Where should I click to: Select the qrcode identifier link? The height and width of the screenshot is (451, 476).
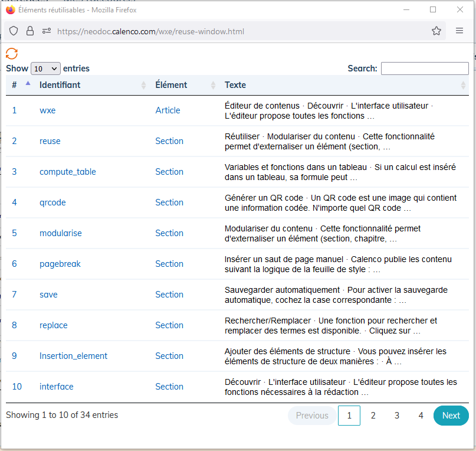coord(52,202)
